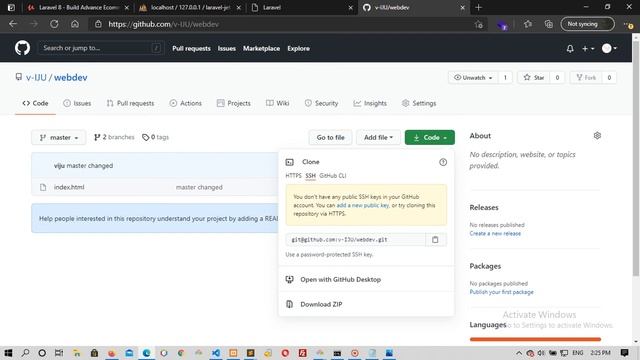Open the Code repository tab
The height and width of the screenshot is (360, 640).
click(36, 103)
